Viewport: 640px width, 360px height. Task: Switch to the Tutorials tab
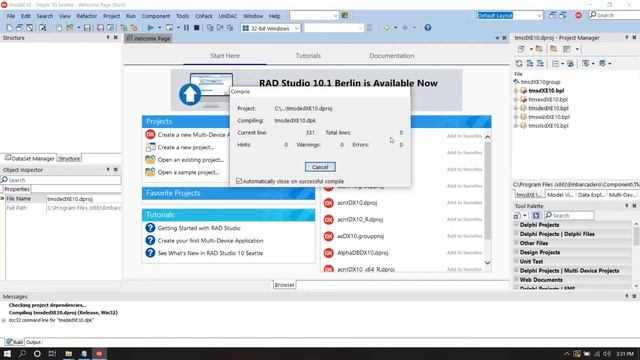point(308,56)
